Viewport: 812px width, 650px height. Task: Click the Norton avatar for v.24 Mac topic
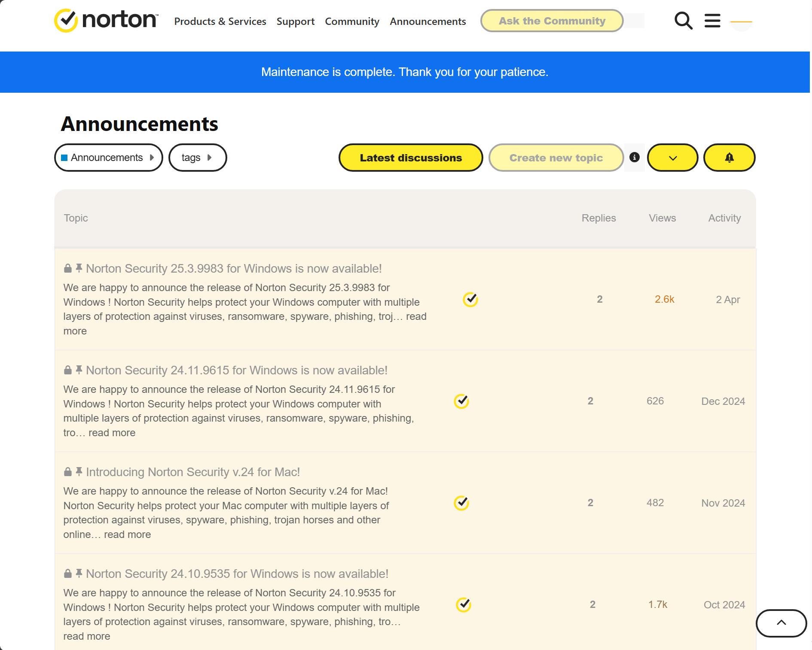[461, 503]
